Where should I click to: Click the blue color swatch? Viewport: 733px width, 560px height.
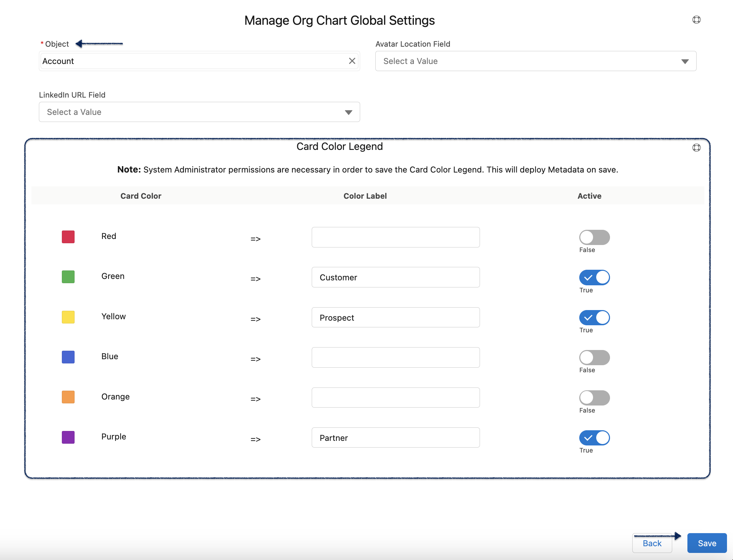click(x=68, y=357)
